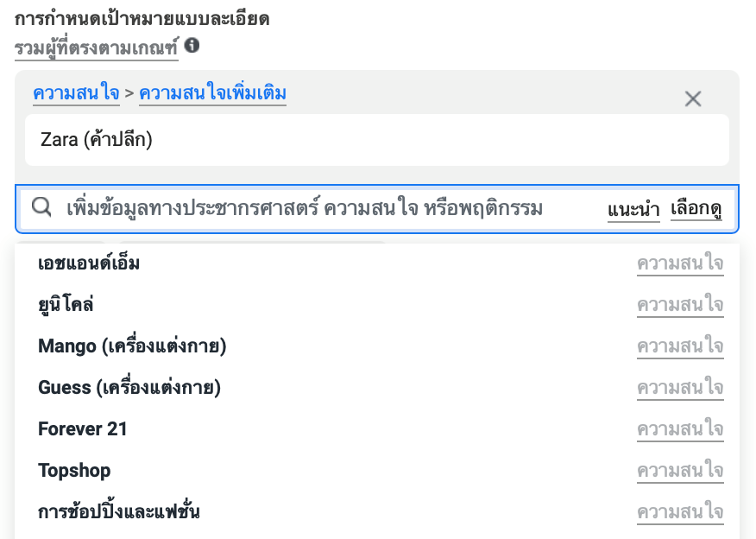756x539 pixels.
Task: Click the magnifier search icon
Action: coord(41,208)
